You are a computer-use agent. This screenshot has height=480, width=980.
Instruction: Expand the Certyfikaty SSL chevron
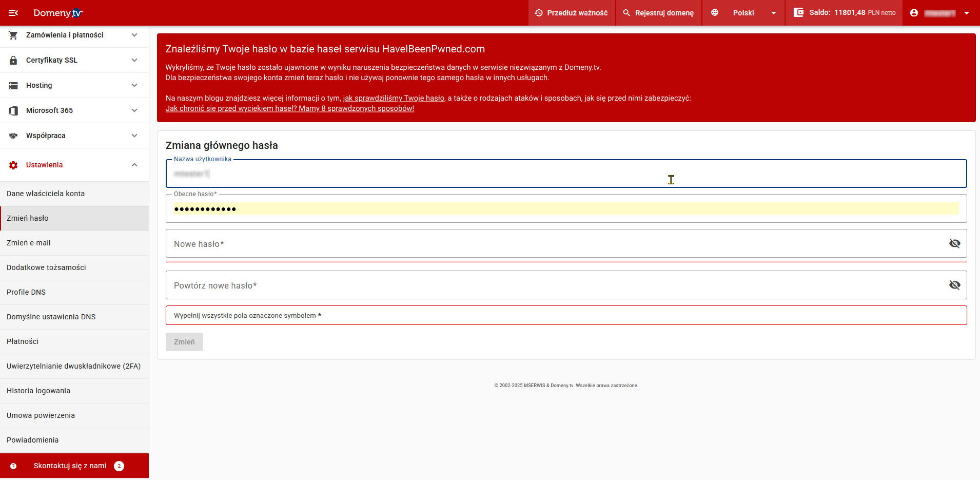point(134,60)
